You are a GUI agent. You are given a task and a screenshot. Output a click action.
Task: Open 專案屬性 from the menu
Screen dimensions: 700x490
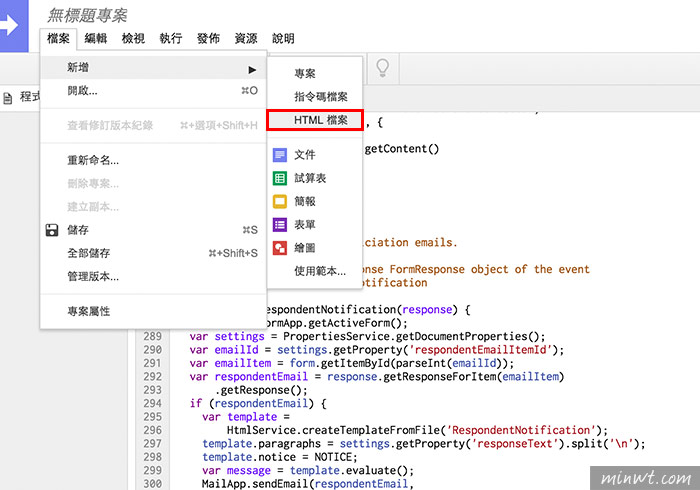click(x=153, y=311)
